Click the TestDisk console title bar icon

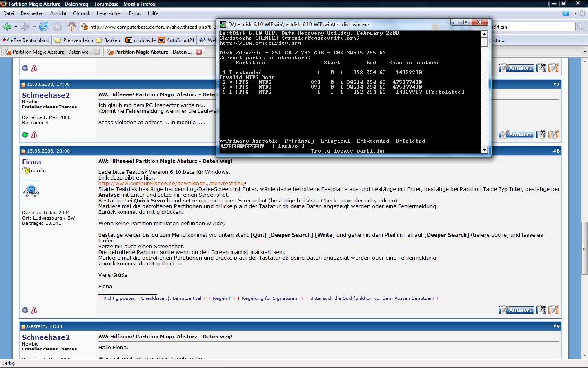(223, 25)
